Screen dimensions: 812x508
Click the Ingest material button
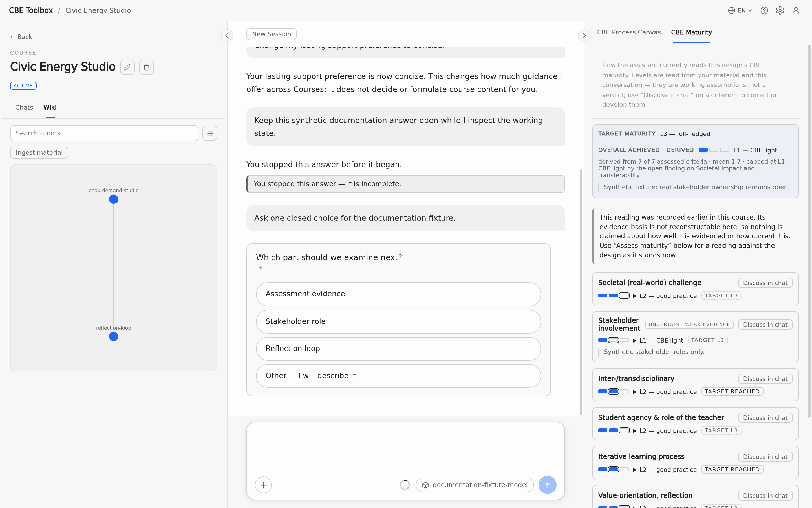point(39,152)
